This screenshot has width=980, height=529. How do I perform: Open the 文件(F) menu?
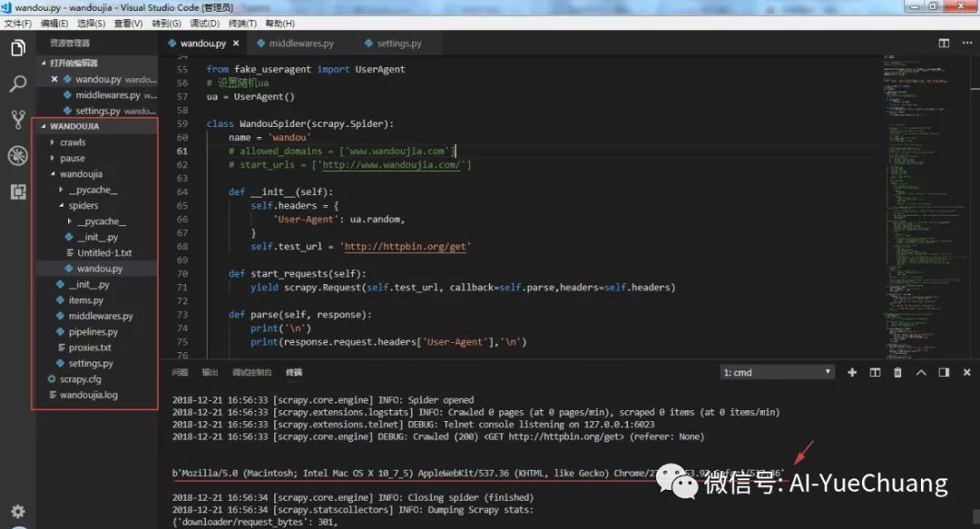point(17,23)
